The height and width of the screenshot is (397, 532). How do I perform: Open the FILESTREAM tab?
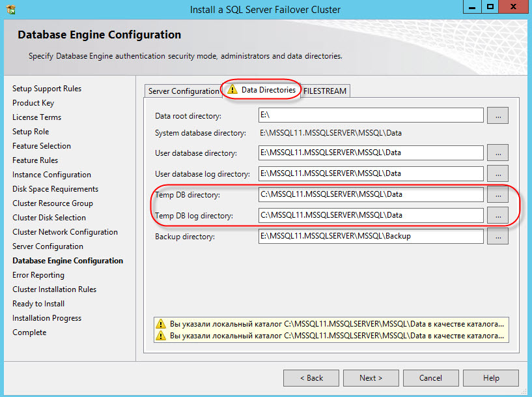coord(324,91)
